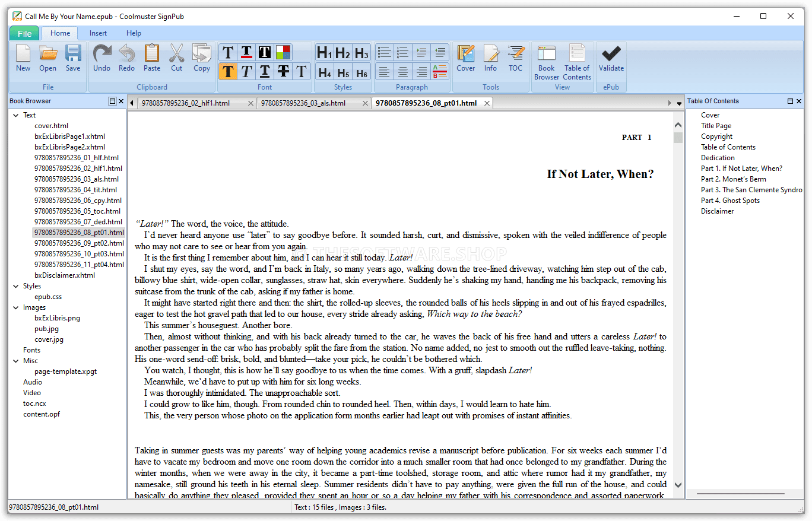This screenshot has height=521, width=812.
Task: Collapse the Styles folder
Action: (x=16, y=286)
